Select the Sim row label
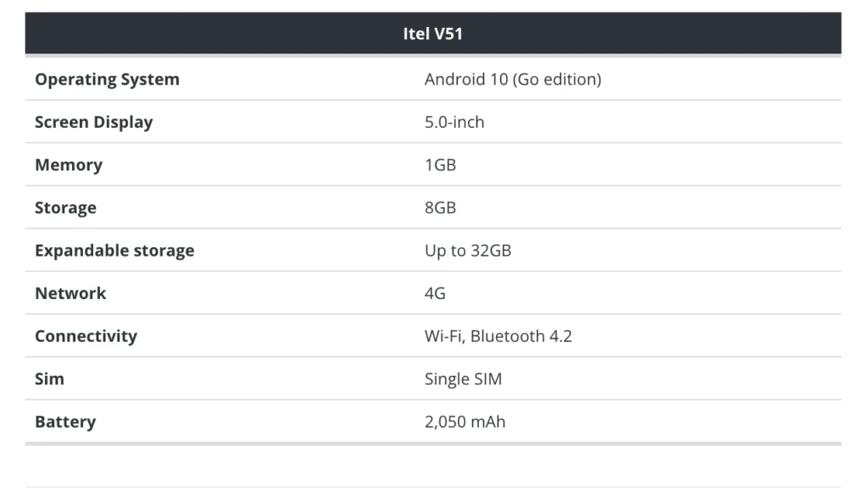868x492 pixels. pos(49,379)
